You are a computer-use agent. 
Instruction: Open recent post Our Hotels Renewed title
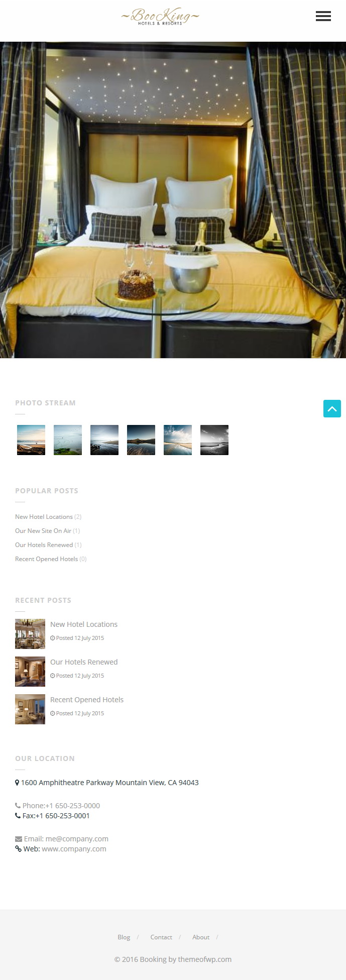tap(84, 662)
